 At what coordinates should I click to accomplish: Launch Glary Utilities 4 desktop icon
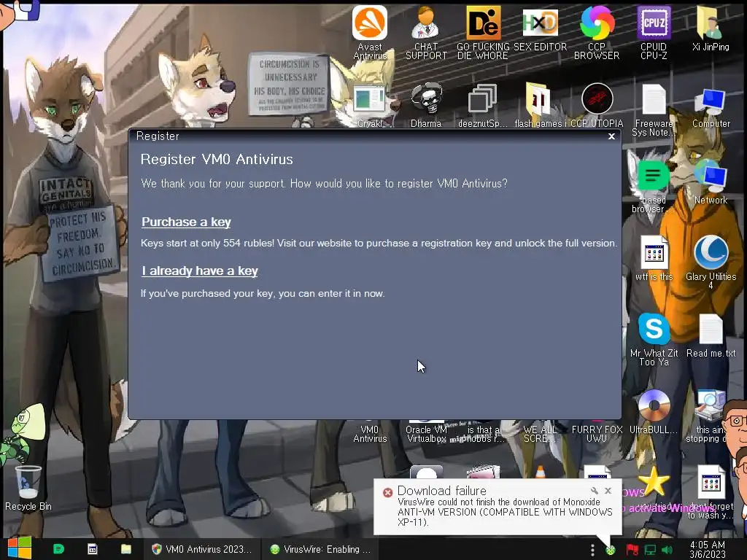tap(711, 262)
